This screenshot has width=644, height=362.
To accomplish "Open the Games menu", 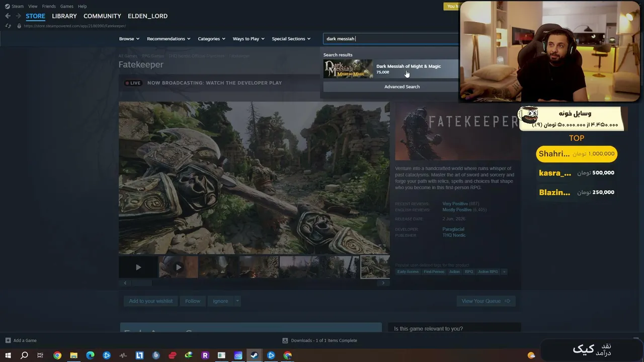I will (x=67, y=6).
